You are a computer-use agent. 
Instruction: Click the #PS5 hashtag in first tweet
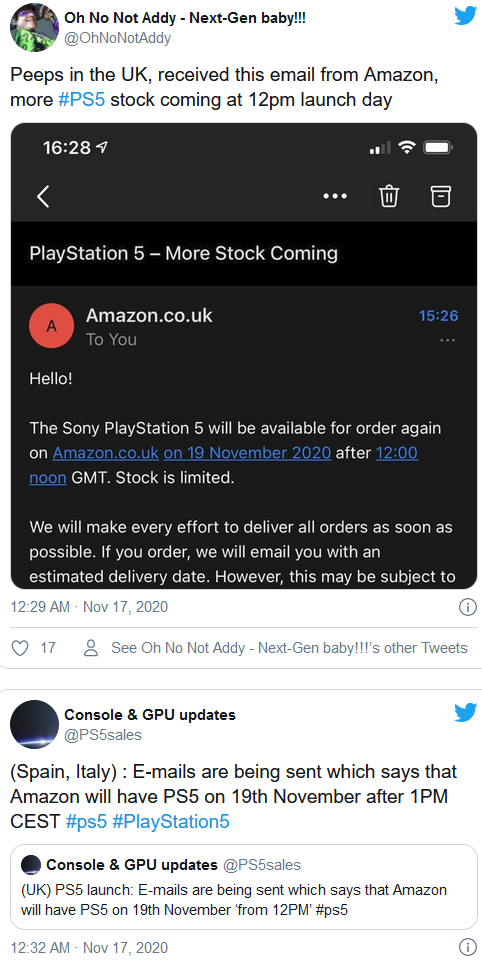pyautogui.click(x=81, y=100)
